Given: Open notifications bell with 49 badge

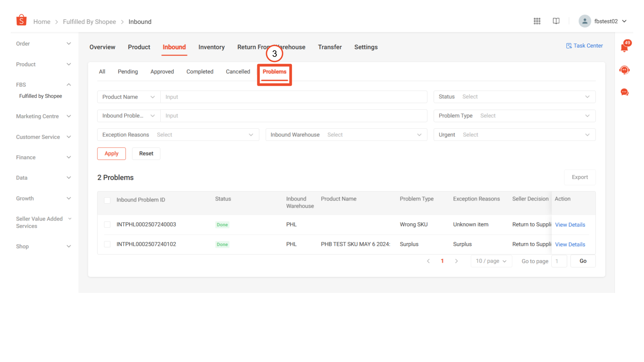Looking at the screenshot, I should coord(625,47).
